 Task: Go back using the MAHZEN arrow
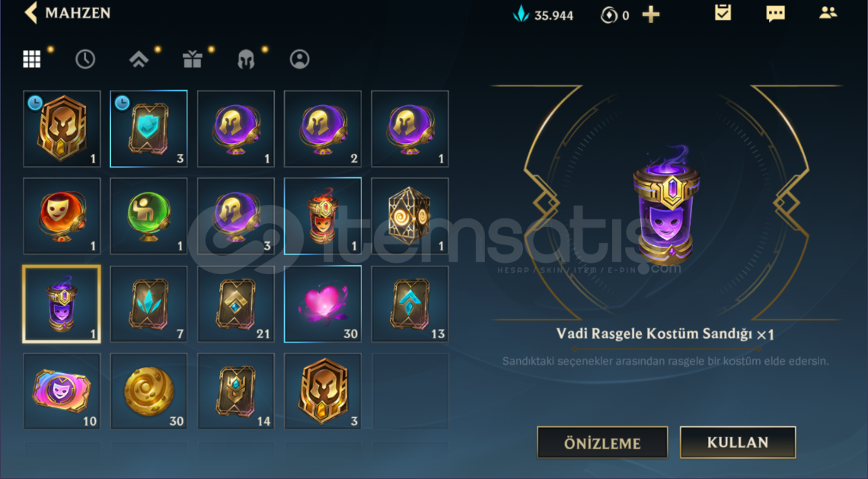31,13
